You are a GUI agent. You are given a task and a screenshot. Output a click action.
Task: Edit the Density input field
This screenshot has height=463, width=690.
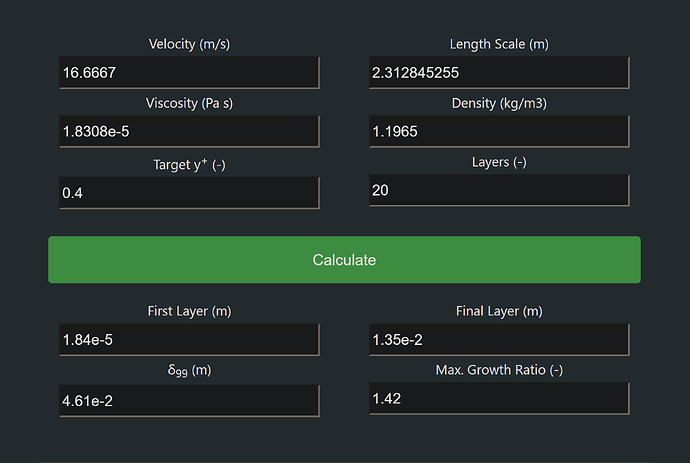[x=499, y=132]
